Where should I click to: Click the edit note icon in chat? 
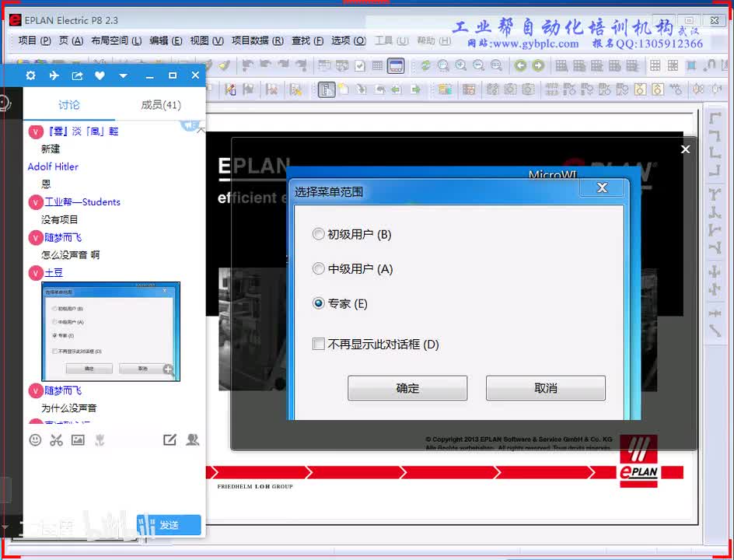pyautogui.click(x=170, y=439)
